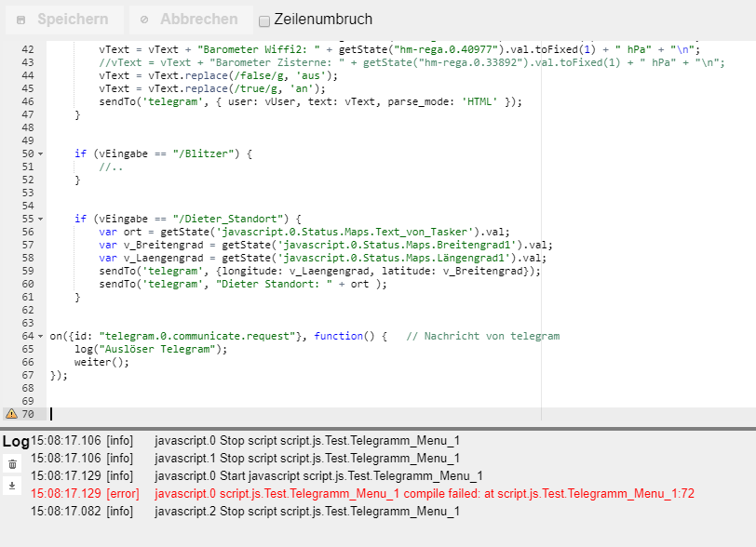This screenshot has width=756, height=547.
Task: Click log entry javascript.2 Stop script
Action: [x=307, y=511]
